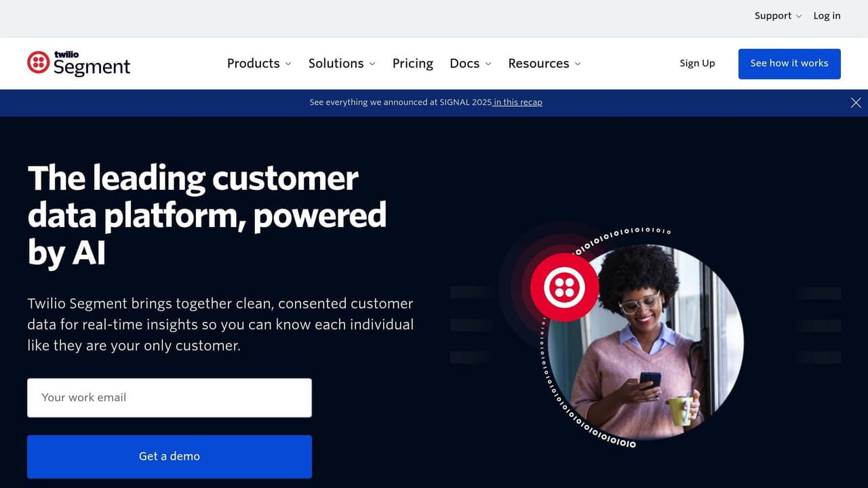Click the Sign Up link
This screenshot has width=868, height=488.
697,63
